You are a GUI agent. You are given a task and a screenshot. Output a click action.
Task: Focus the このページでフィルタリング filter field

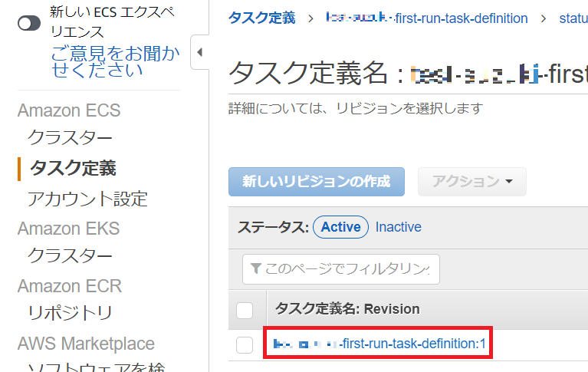[341, 269]
